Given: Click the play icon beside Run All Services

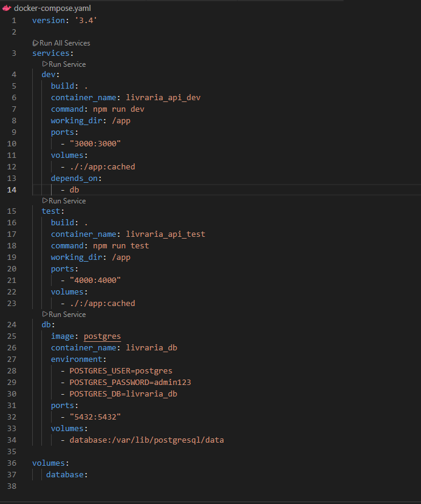Looking at the screenshot, I should click(35, 43).
